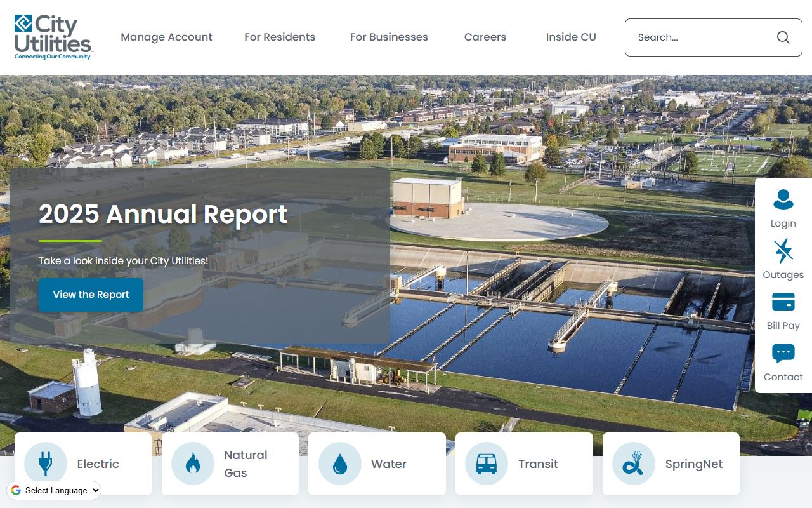Open Outages lightning bolt icon
The height and width of the screenshot is (508, 812).
tap(783, 251)
